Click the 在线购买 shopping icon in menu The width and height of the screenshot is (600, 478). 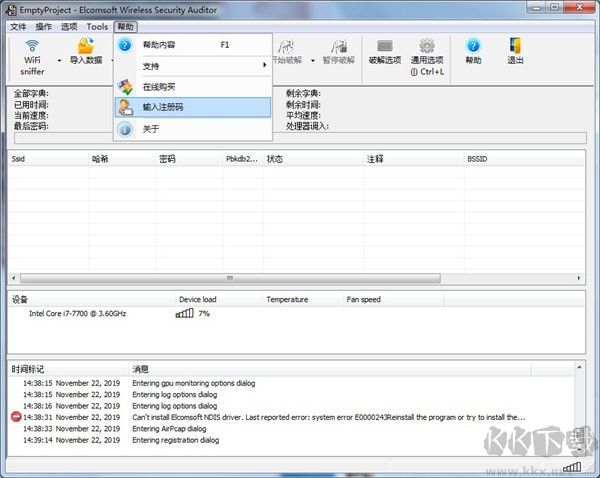tap(125, 87)
